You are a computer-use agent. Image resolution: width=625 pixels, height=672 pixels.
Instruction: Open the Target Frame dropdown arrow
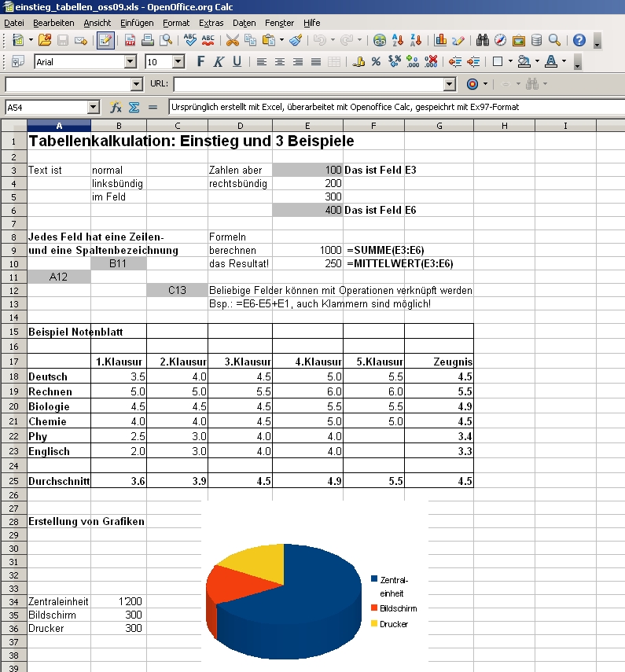(x=485, y=83)
